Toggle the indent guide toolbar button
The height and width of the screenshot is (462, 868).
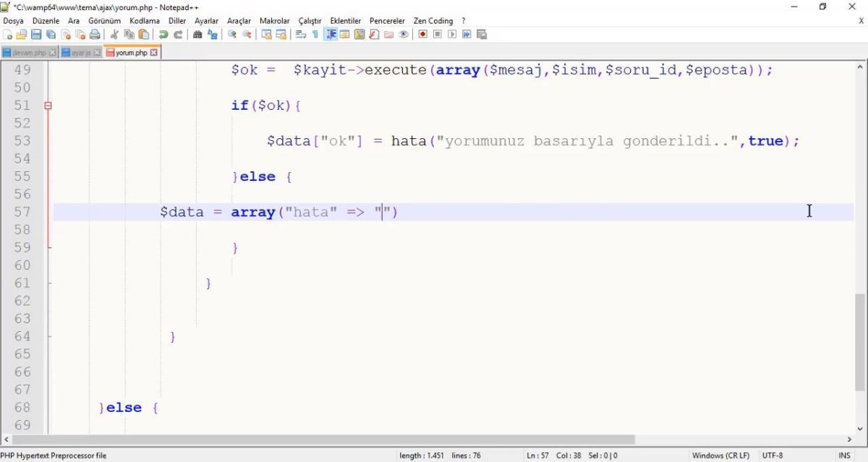pos(331,34)
